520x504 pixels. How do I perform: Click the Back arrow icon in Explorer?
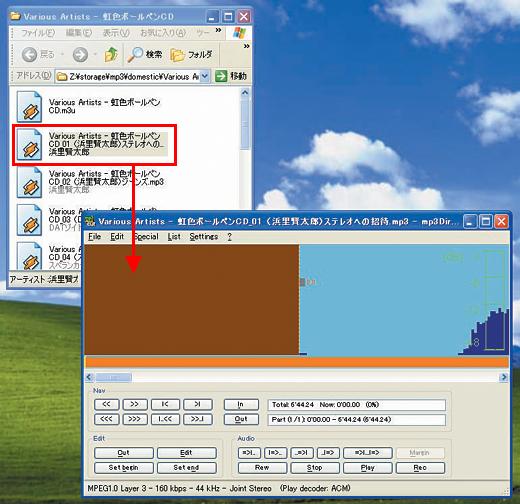(x=29, y=54)
